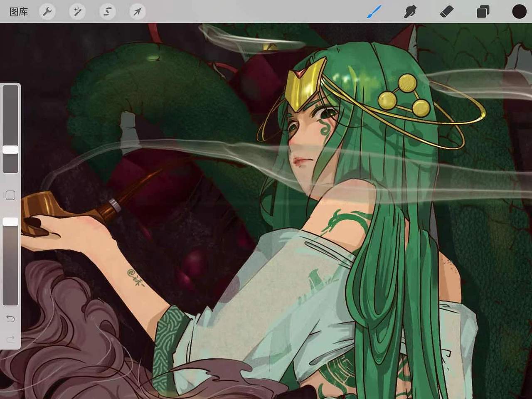
Task: Redo the last undone stroke
Action: click(x=10, y=339)
